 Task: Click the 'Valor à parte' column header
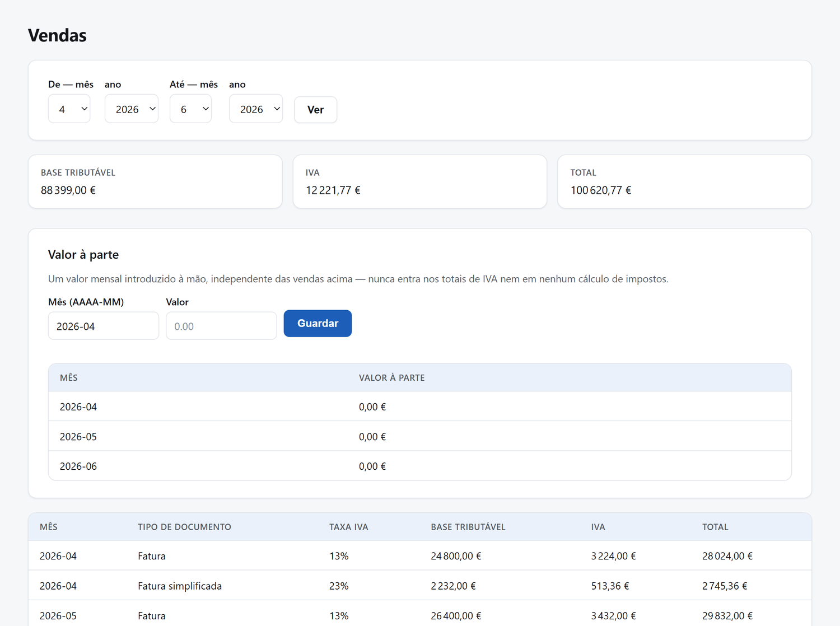391,378
